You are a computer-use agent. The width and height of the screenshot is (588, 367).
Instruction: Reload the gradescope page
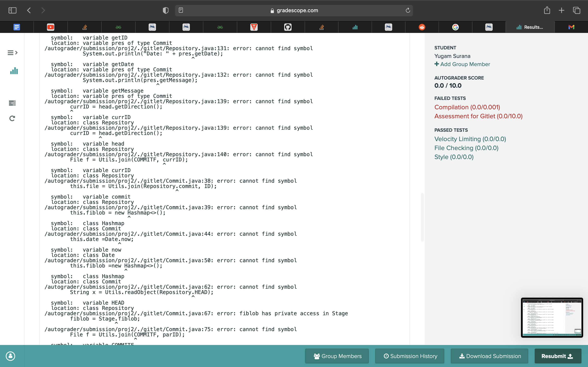(408, 10)
